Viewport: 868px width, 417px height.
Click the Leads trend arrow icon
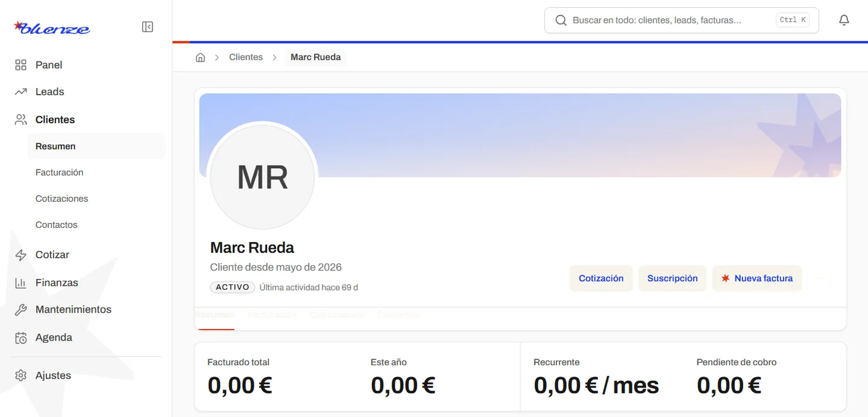[x=20, y=92]
